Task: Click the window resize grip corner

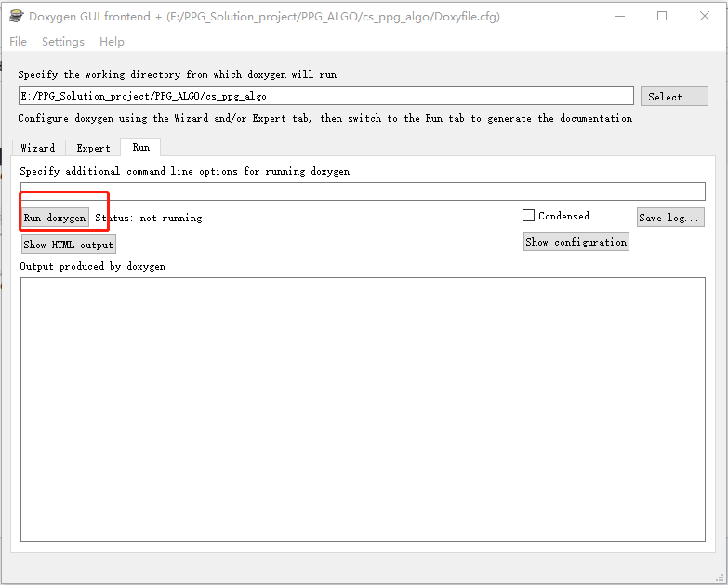Action: [721, 578]
